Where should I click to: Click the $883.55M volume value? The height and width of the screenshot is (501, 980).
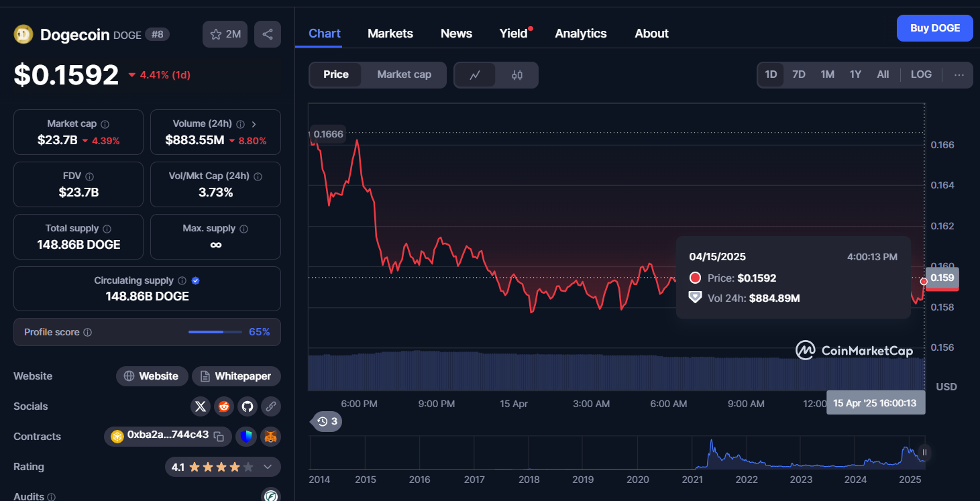195,141
